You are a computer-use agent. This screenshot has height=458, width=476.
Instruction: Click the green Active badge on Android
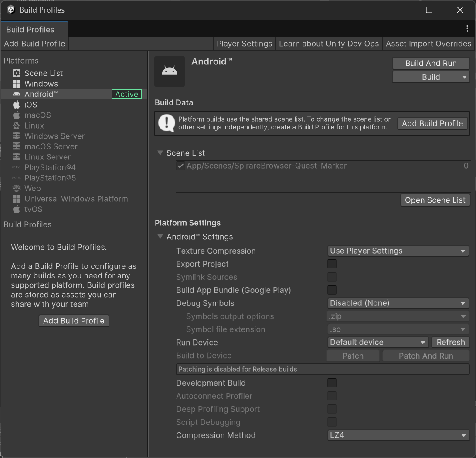(126, 94)
